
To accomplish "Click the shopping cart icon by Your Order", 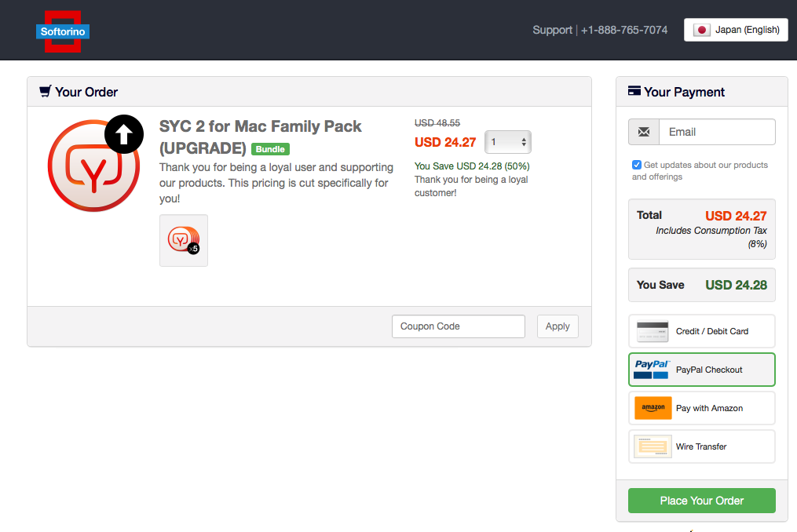I will click(46, 92).
